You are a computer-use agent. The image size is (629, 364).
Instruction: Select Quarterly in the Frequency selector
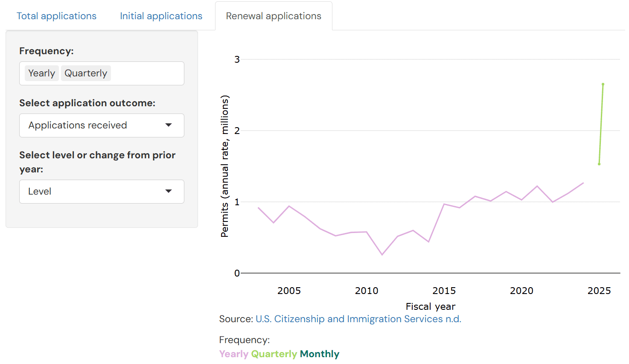pos(86,73)
